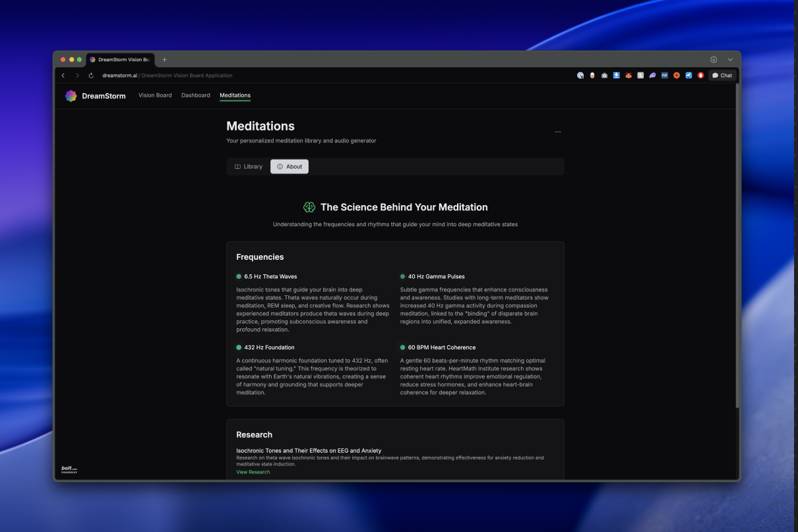The height and width of the screenshot is (532, 798).
Task: Click the gray square extension icon
Action: [640, 75]
